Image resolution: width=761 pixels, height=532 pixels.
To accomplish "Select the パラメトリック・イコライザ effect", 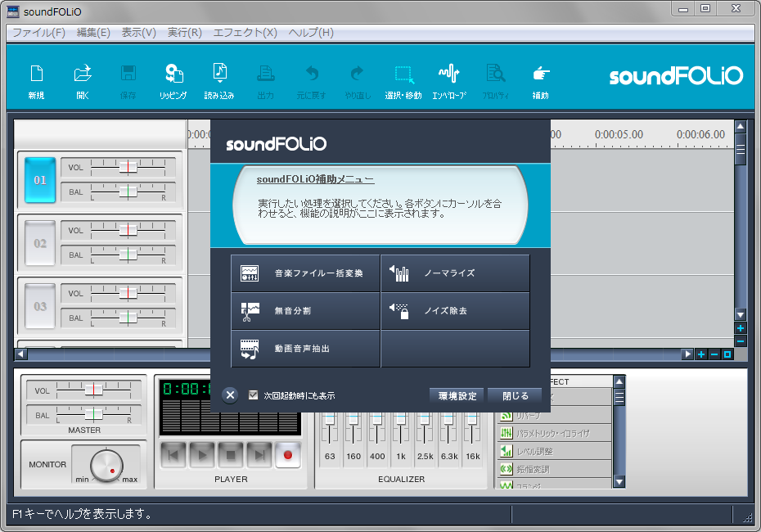I will tap(554, 433).
